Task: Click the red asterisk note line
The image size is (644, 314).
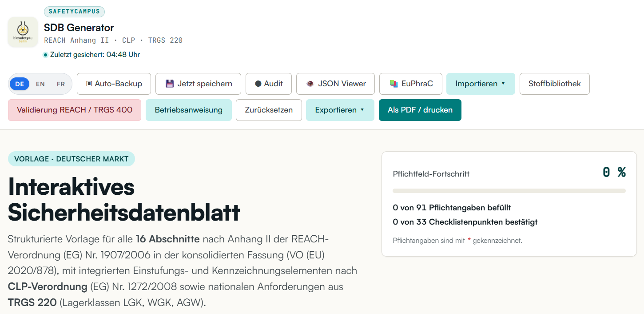Action: 457,241
